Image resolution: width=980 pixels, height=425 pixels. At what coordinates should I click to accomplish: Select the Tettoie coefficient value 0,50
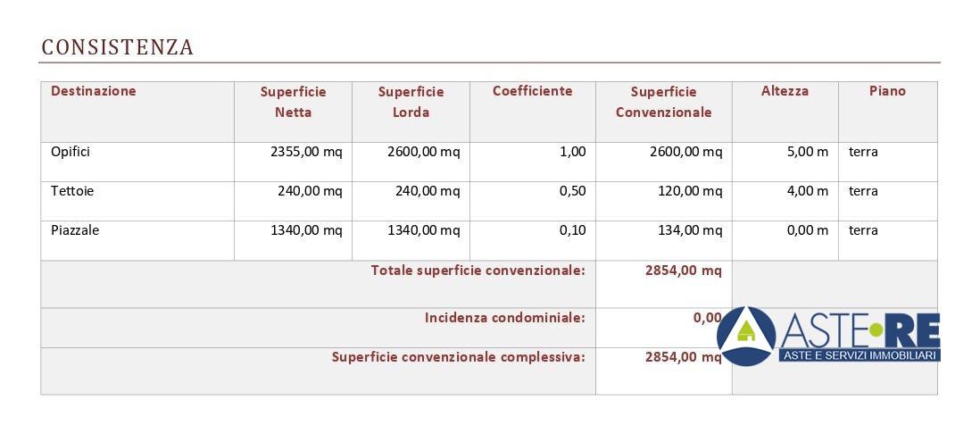(572, 191)
